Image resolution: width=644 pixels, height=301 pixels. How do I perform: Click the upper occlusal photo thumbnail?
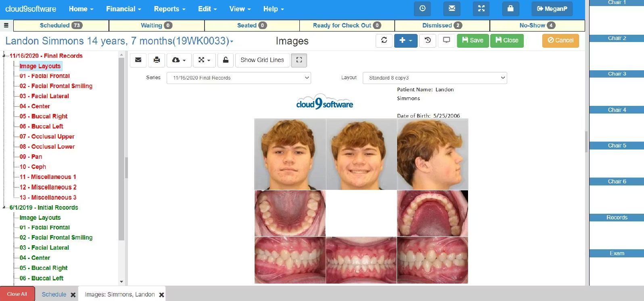pos(290,213)
